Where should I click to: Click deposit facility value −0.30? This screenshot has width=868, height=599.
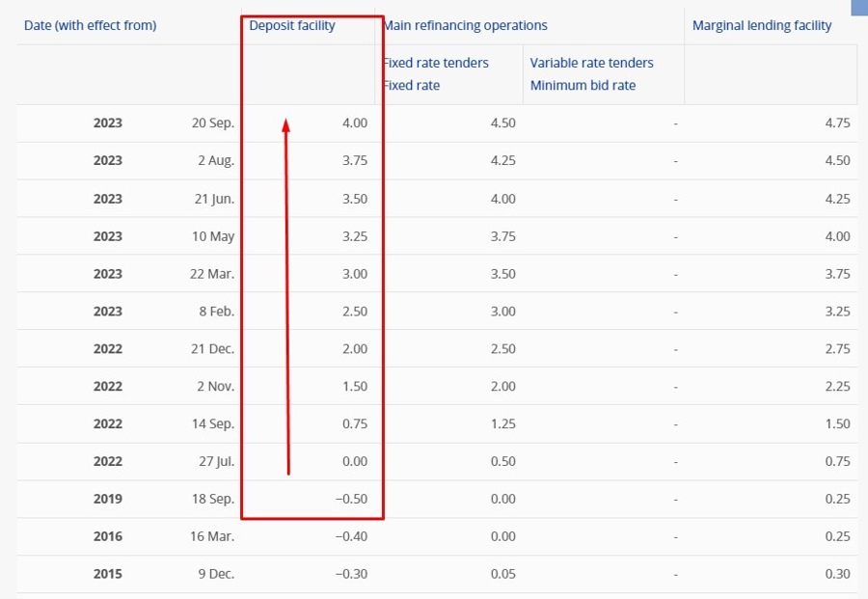(x=351, y=574)
